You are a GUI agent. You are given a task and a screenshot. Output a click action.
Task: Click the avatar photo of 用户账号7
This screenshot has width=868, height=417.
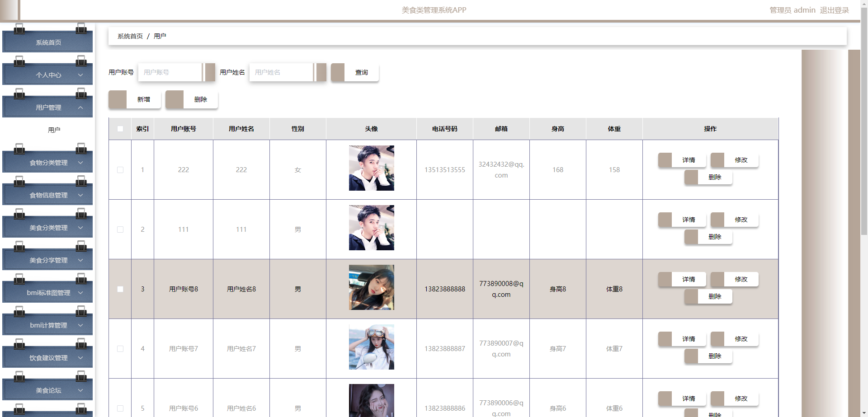pyautogui.click(x=371, y=347)
